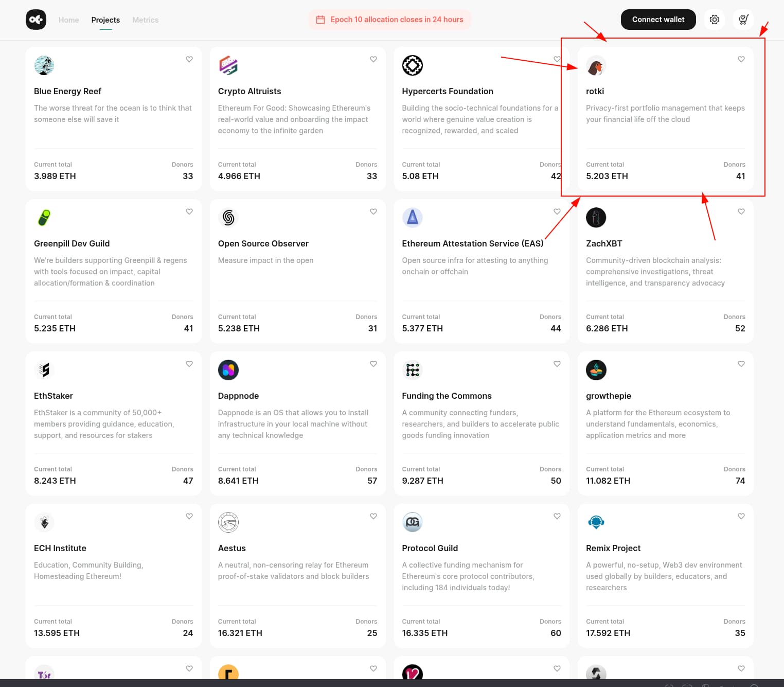784x687 pixels.
Task: Click the Blue Energy Reef project logo
Action: [44, 65]
